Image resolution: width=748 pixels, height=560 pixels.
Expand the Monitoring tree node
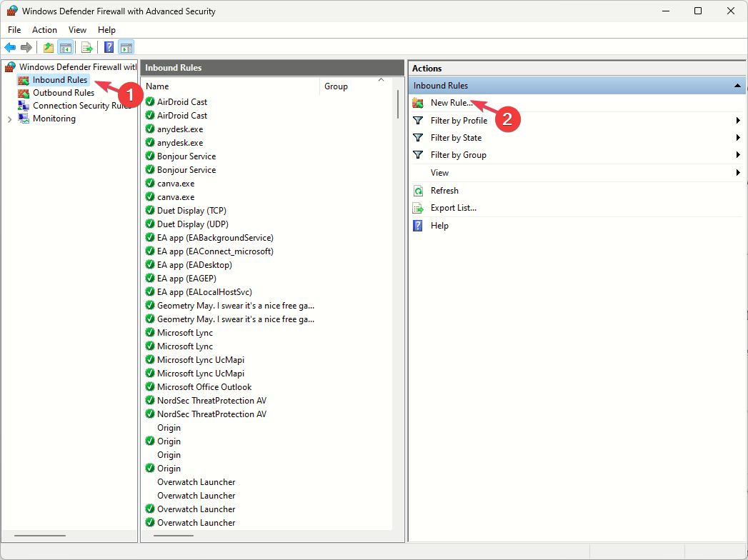(x=9, y=119)
